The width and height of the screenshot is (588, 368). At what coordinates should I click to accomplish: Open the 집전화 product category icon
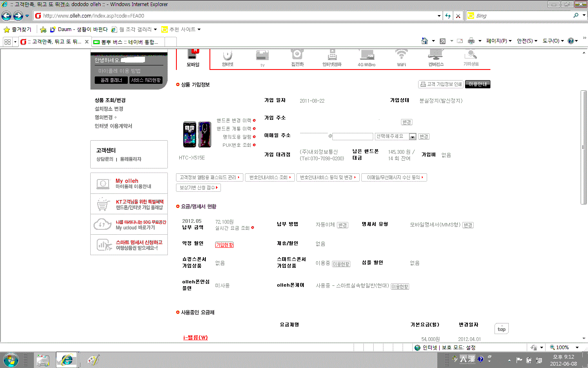click(297, 58)
